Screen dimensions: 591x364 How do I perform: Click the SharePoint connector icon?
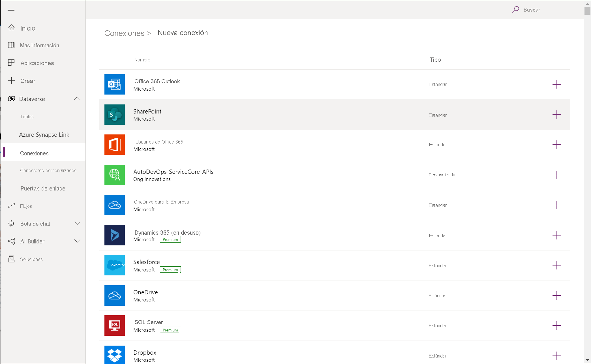point(114,115)
